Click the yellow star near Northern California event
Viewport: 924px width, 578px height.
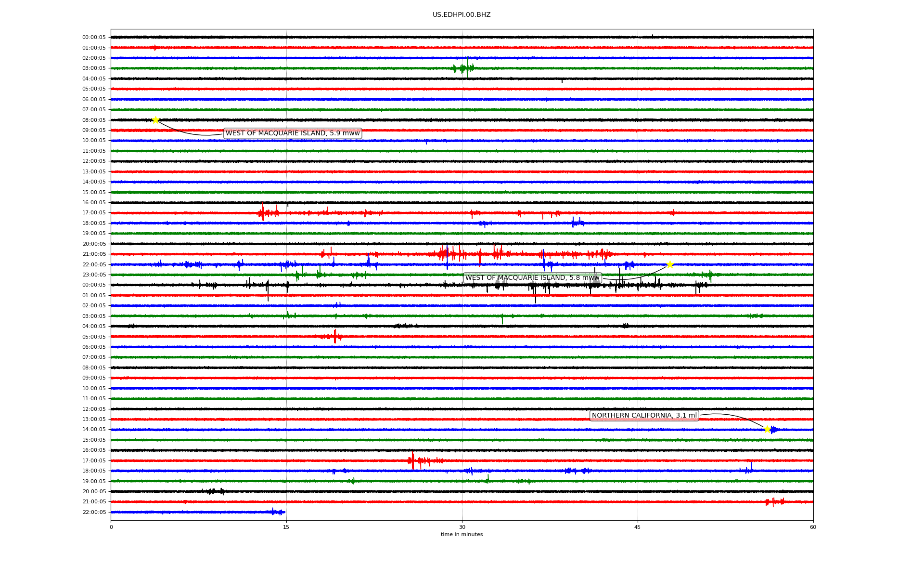(x=767, y=429)
